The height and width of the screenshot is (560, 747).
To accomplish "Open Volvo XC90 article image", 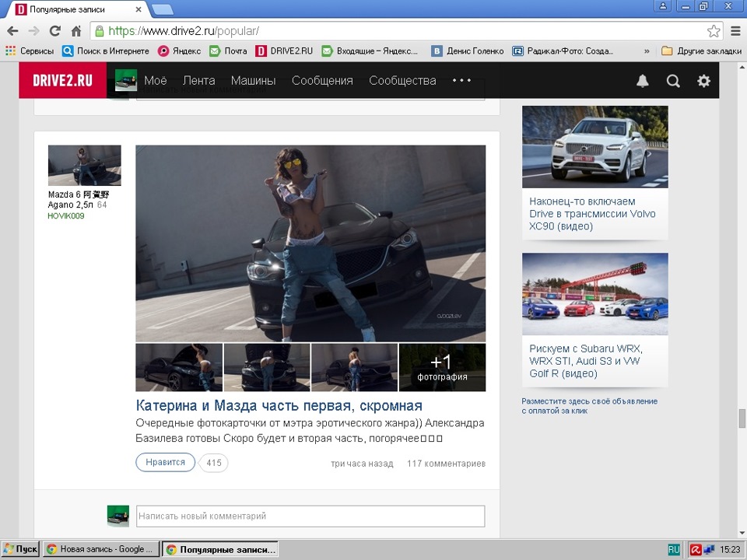I will (595, 147).
